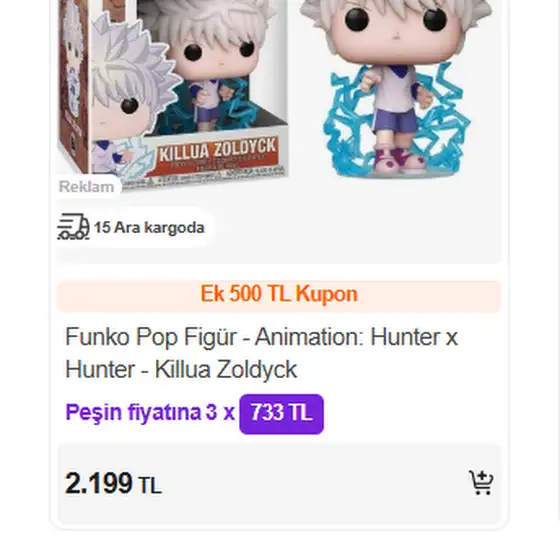Click the Reklam ad label

86,187
